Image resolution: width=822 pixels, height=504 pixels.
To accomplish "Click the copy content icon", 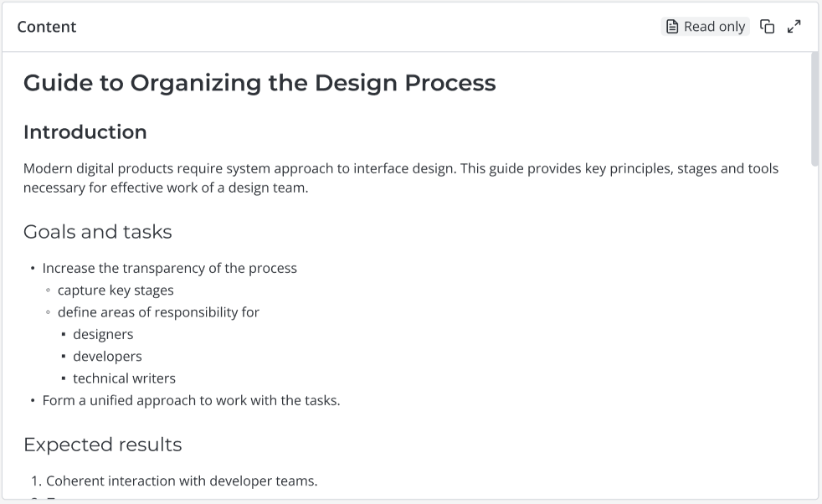I will [767, 27].
